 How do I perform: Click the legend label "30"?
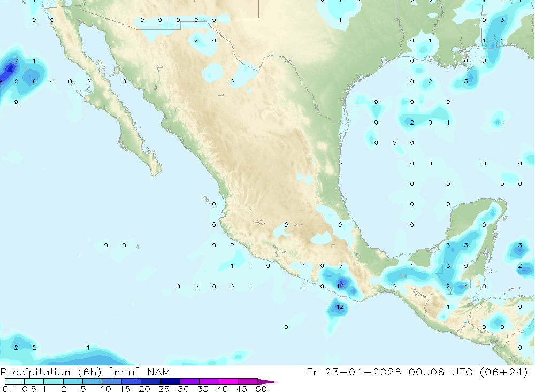[183, 389]
